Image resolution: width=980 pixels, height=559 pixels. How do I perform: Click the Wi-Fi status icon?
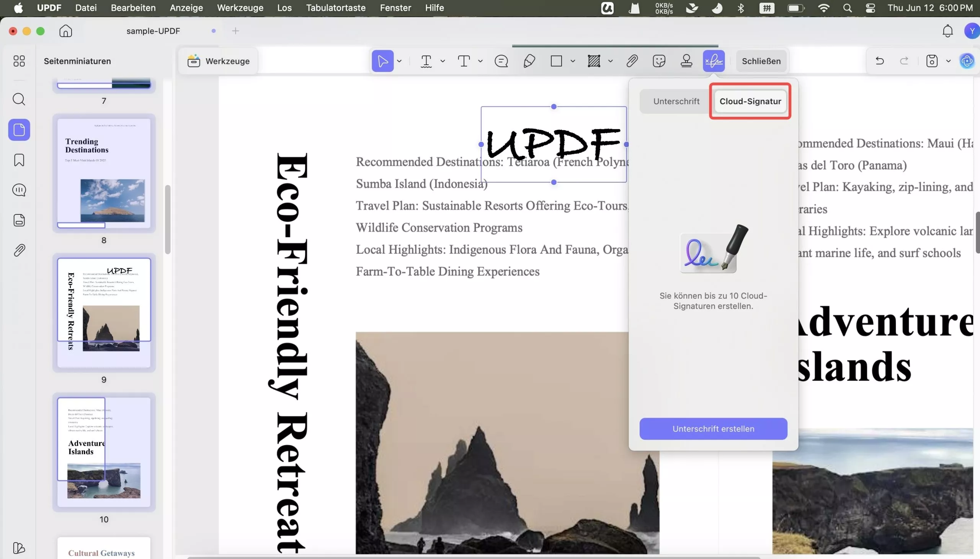(x=823, y=8)
